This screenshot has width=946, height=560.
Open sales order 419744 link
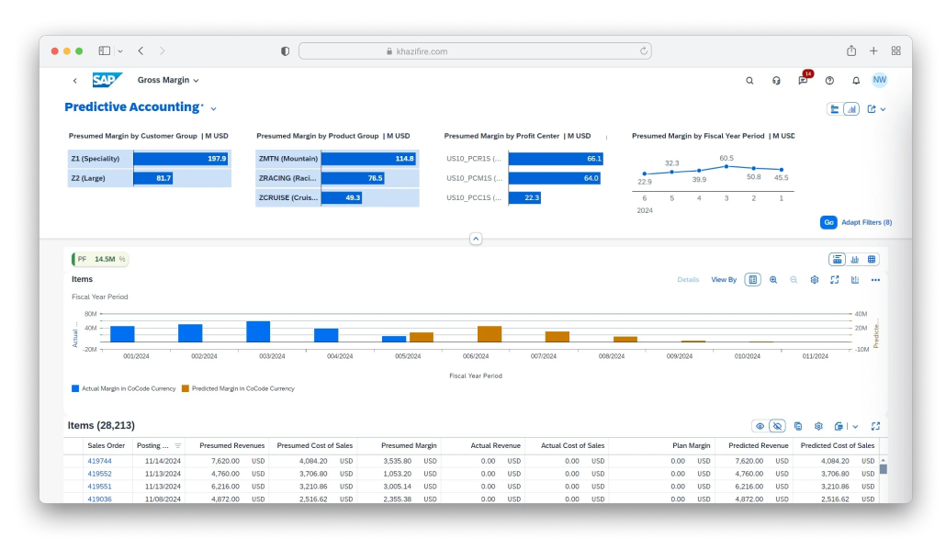click(x=99, y=461)
